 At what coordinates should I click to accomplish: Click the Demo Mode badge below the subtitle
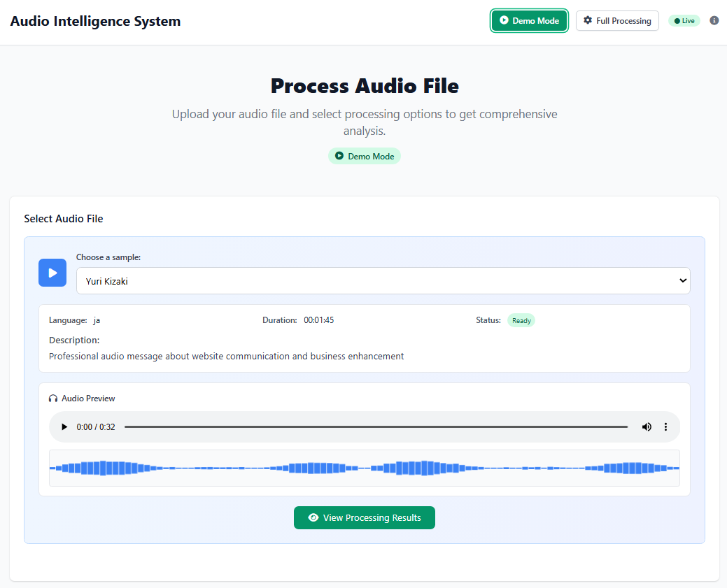click(364, 157)
